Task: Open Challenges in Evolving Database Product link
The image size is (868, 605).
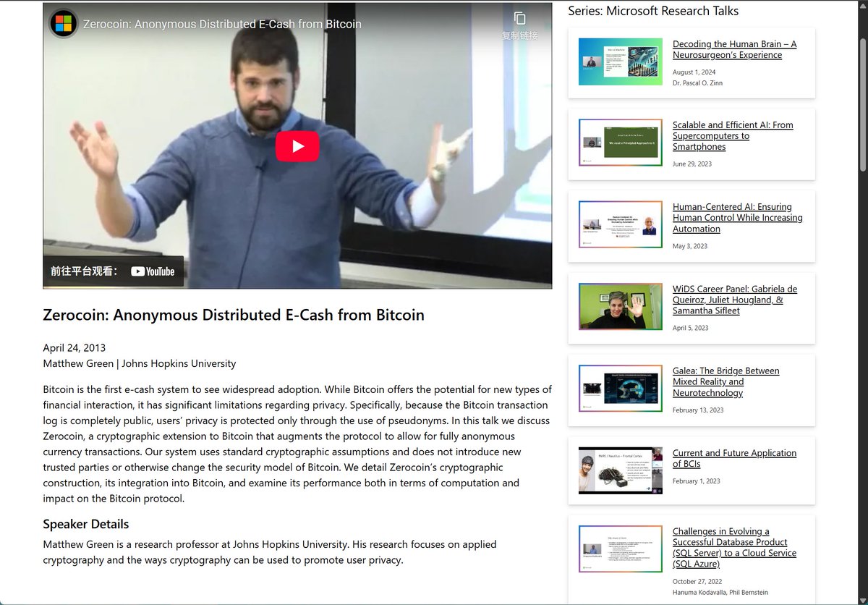Action: click(x=734, y=547)
